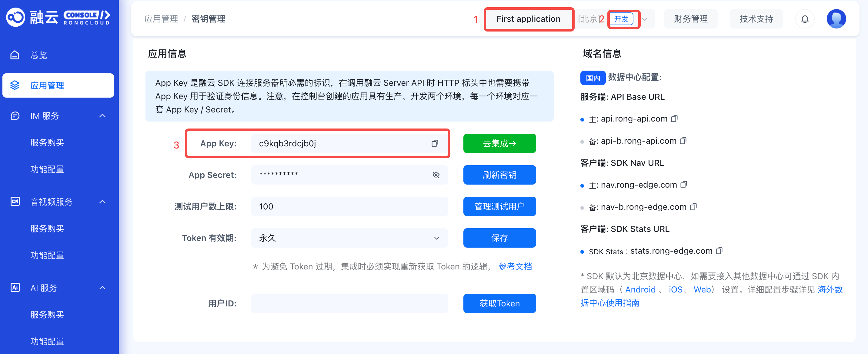Collapse the 音视频服务 menu section

pos(102,202)
